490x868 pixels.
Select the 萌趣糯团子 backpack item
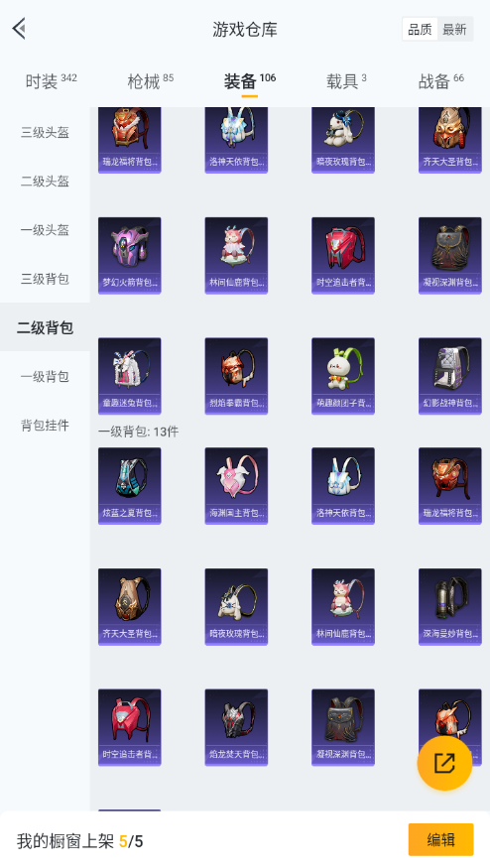[343, 376]
